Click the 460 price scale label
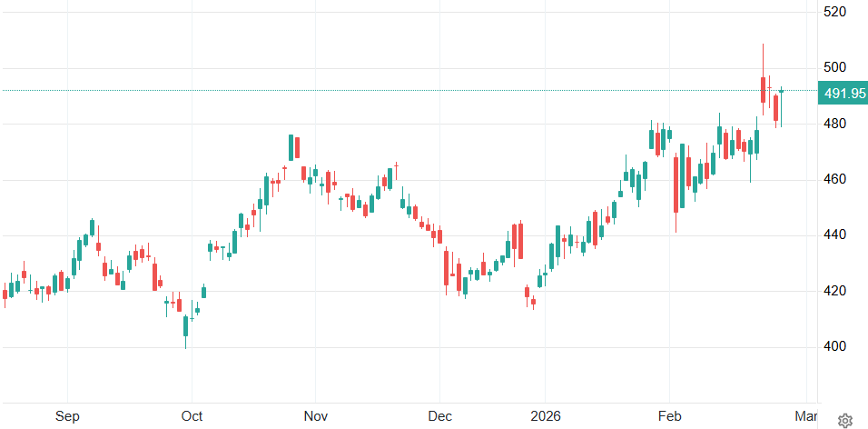The width and height of the screenshot is (868, 429). click(834, 180)
